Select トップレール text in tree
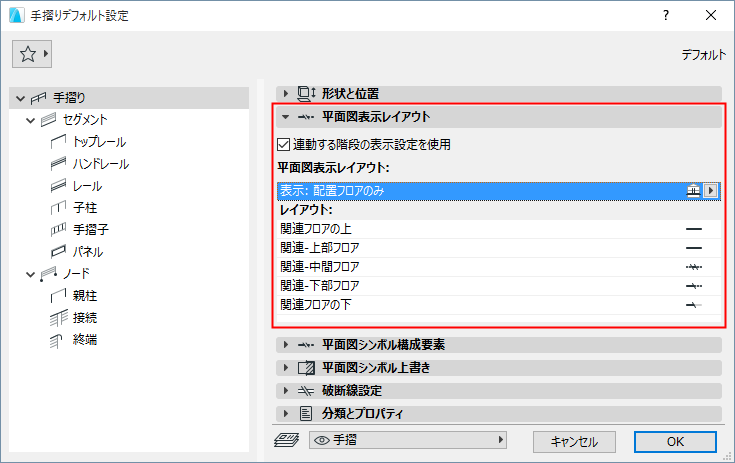Screen dimensions: 735x463 coord(99,142)
